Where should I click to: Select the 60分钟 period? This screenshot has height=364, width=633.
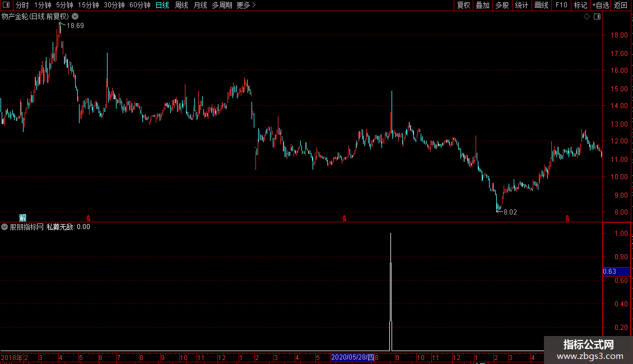139,5
